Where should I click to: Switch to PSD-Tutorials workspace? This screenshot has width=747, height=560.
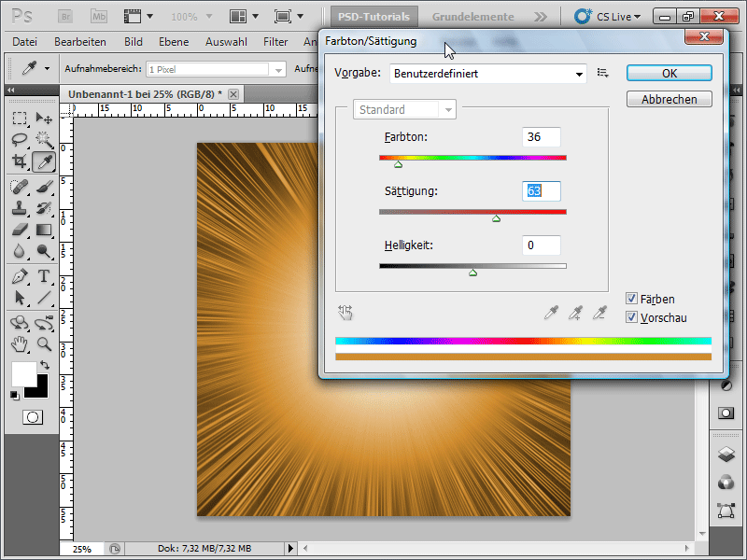point(374,17)
